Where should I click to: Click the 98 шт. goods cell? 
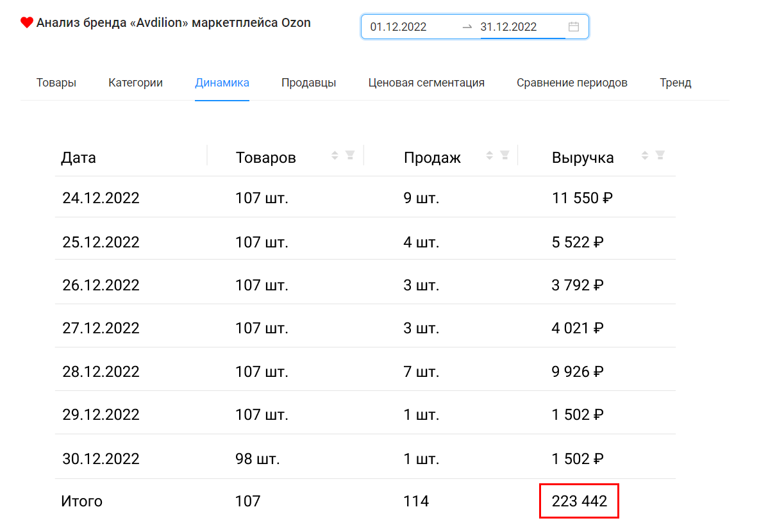tap(258, 458)
